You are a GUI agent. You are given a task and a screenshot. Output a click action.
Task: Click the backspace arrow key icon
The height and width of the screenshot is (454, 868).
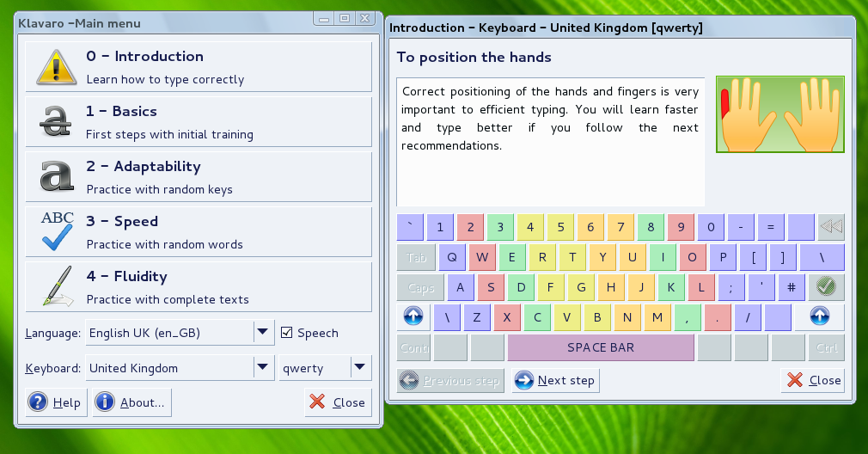[x=831, y=227]
